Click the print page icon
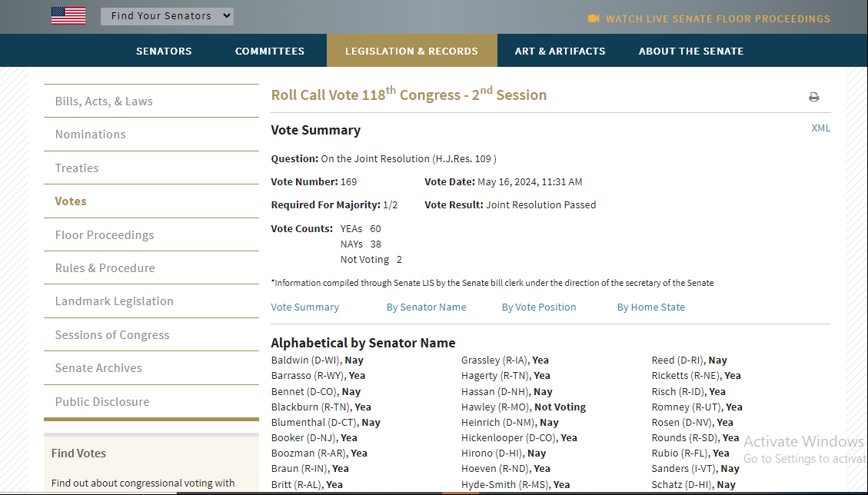Viewport: 868px width, 495px height. tap(813, 97)
